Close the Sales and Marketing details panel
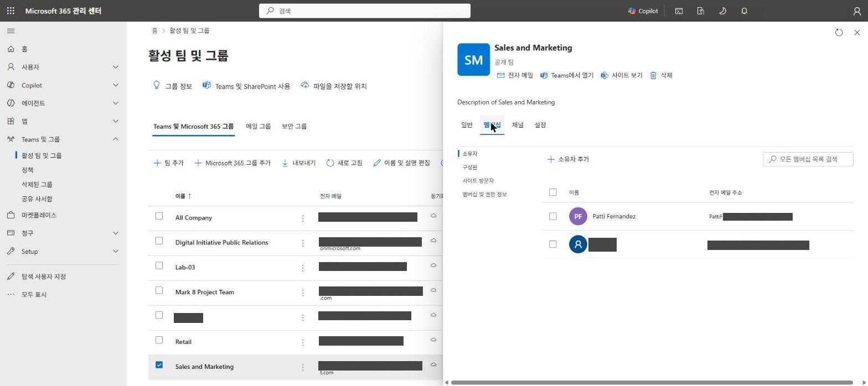Image resolution: width=868 pixels, height=386 pixels. click(x=857, y=33)
